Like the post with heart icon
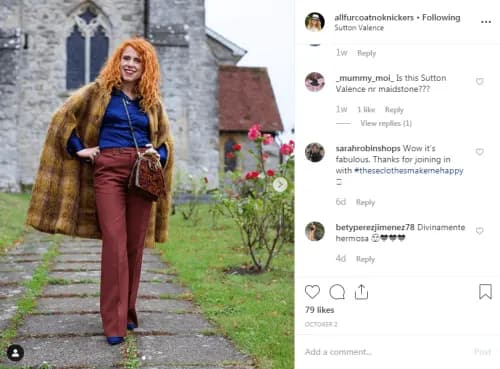Viewport: 500px width, 369px height. pos(312,292)
